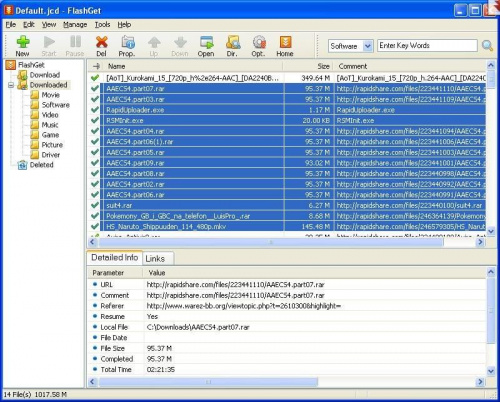Open Picture category folder
The height and width of the screenshot is (402, 500).
[x=52, y=145]
